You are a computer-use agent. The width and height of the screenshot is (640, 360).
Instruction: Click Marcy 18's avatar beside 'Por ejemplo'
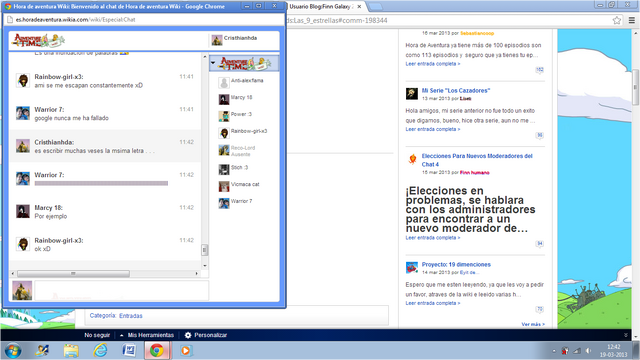tap(23, 211)
